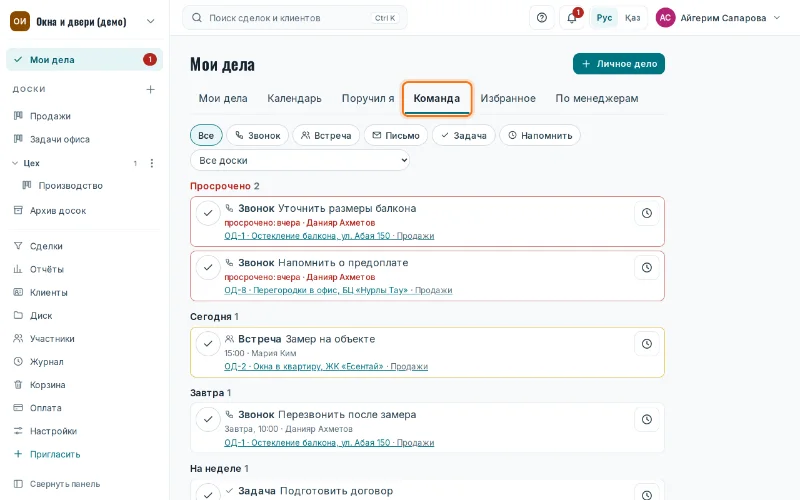Go to Отчёты section

point(84,269)
